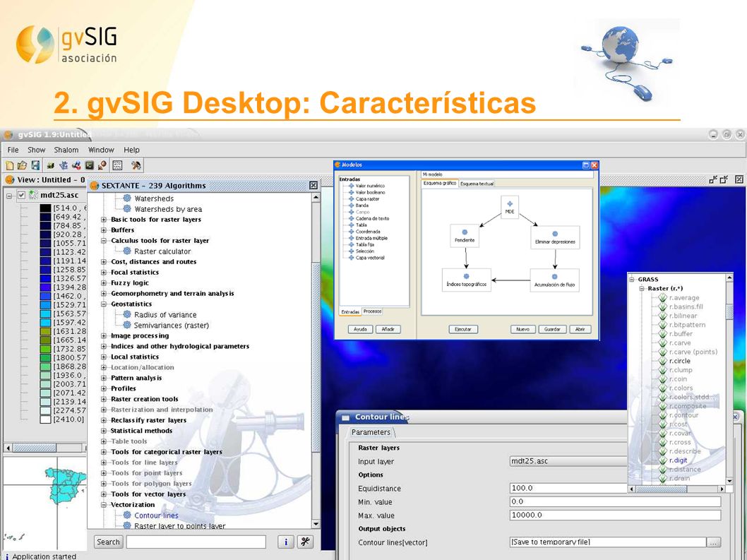Image resolution: width=747 pixels, height=560 pixels.
Task: Expand the Basic tools for raster layers group
Action: coord(103,220)
